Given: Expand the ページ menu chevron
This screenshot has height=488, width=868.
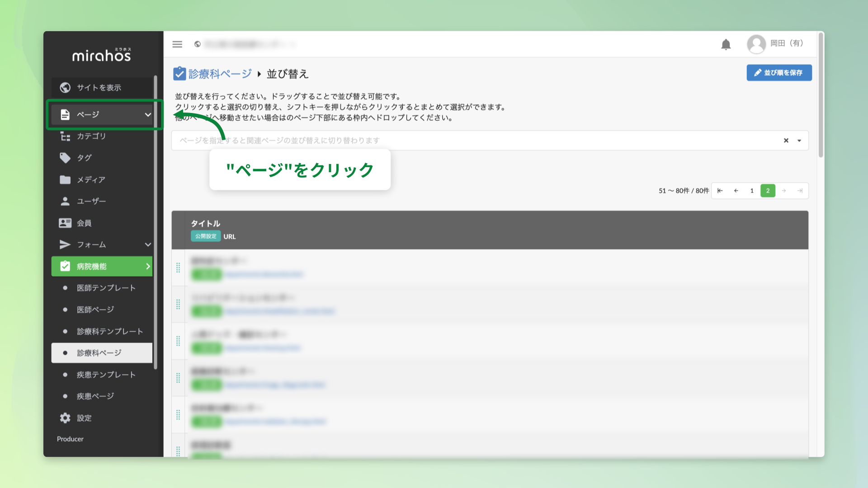Looking at the screenshot, I should coord(148,115).
